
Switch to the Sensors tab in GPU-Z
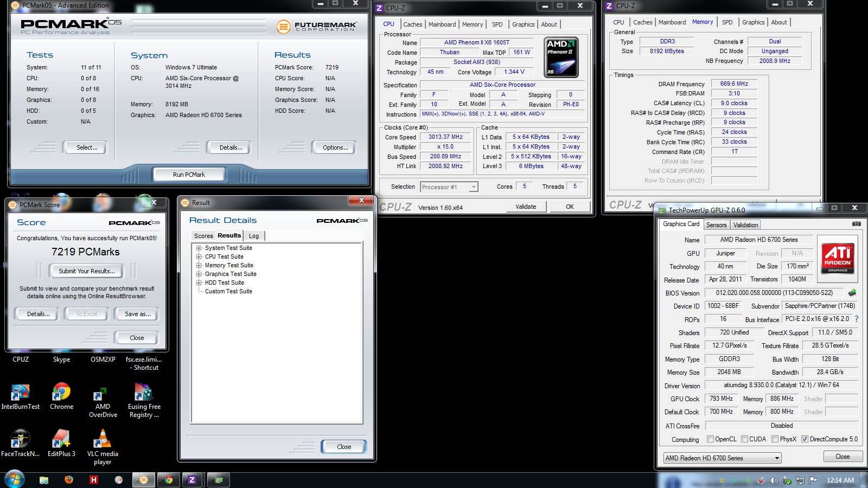point(716,225)
